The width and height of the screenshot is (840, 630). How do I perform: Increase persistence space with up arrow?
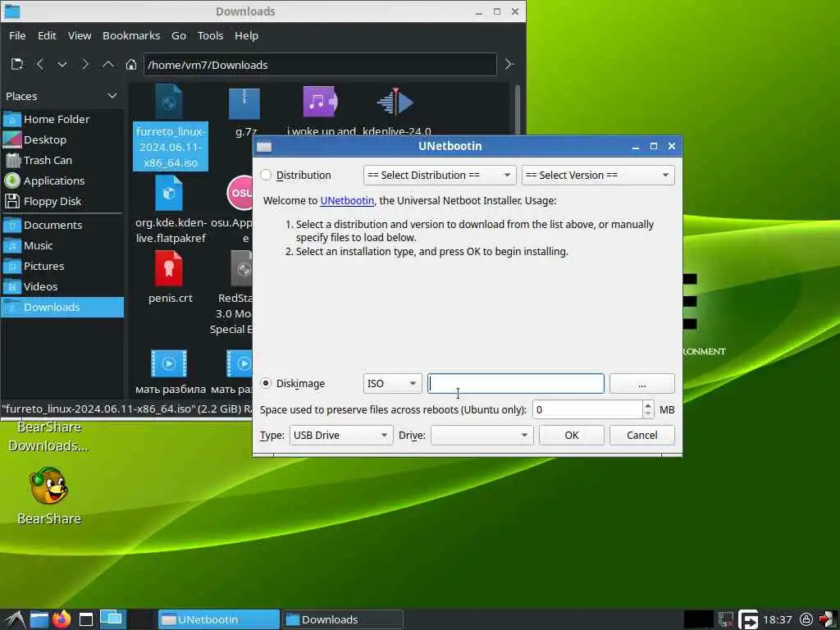click(x=648, y=405)
